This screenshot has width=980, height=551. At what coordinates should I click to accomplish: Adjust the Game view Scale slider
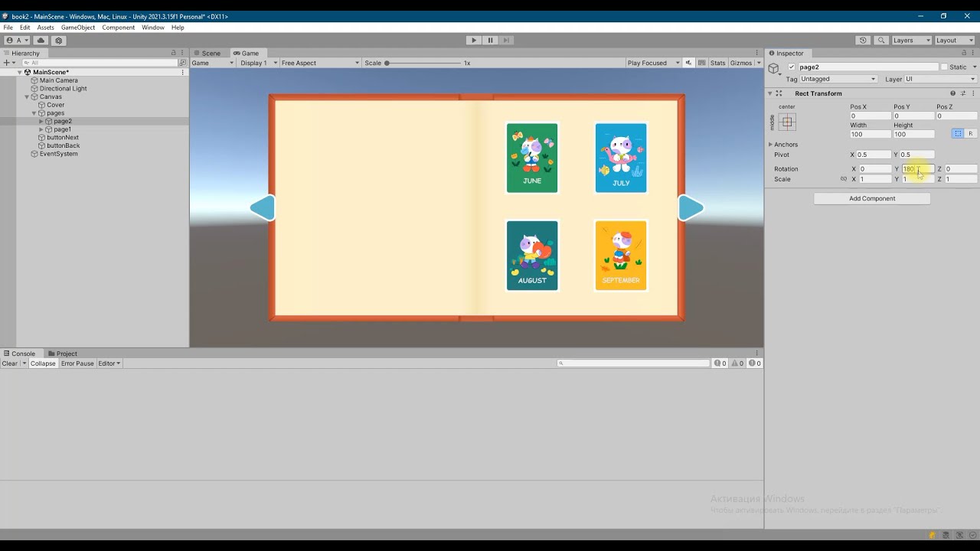pyautogui.click(x=423, y=63)
